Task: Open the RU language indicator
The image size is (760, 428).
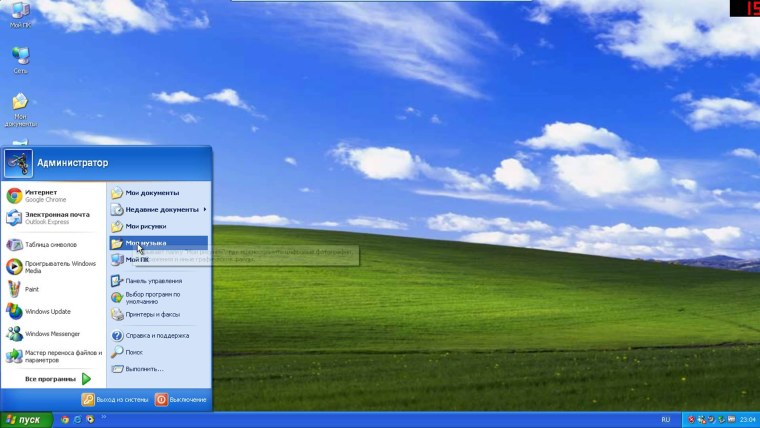Action: [x=665, y=420]
